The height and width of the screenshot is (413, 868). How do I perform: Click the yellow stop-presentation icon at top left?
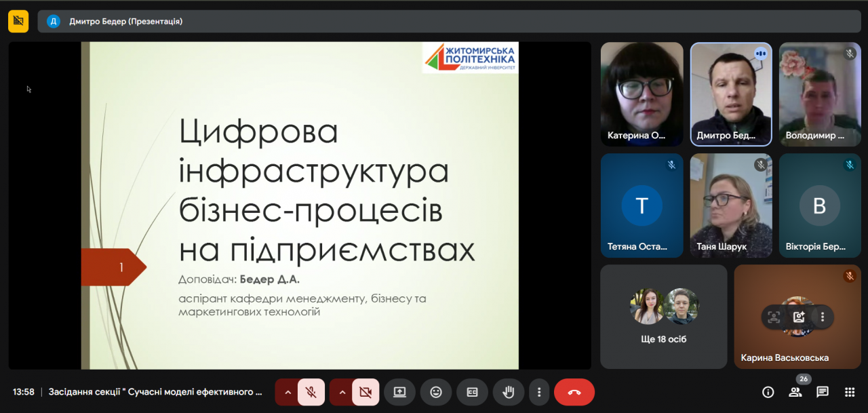(18, 21)
